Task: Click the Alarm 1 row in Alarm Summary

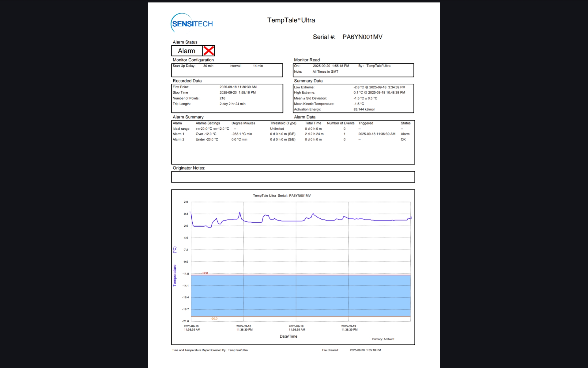Action: pos(178,134)
